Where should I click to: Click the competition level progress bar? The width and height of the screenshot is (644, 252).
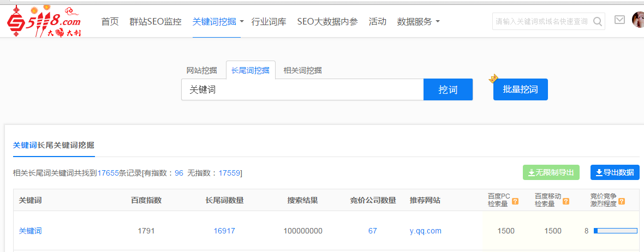[615, 231]
